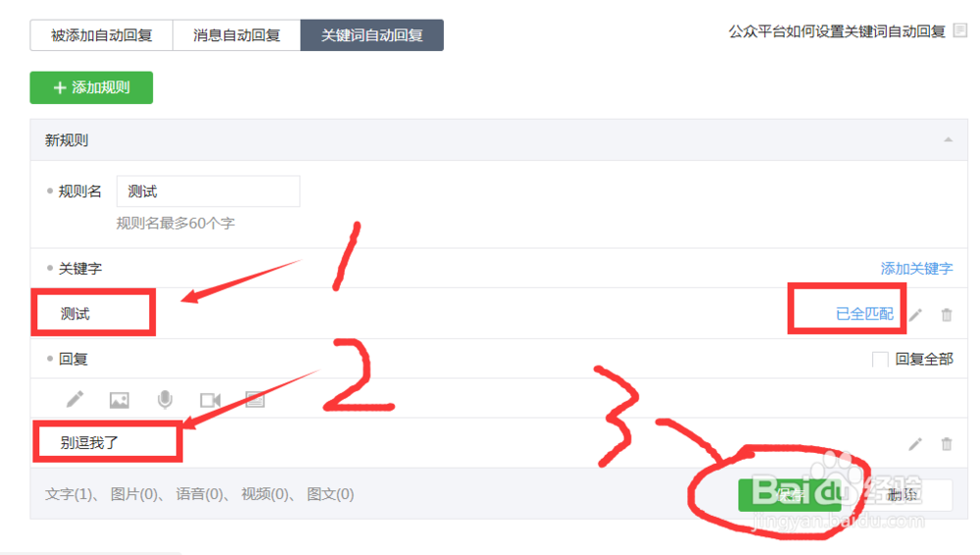
Task: Enable the 回复全部 checkbox
Action: (x=880, y=359)
